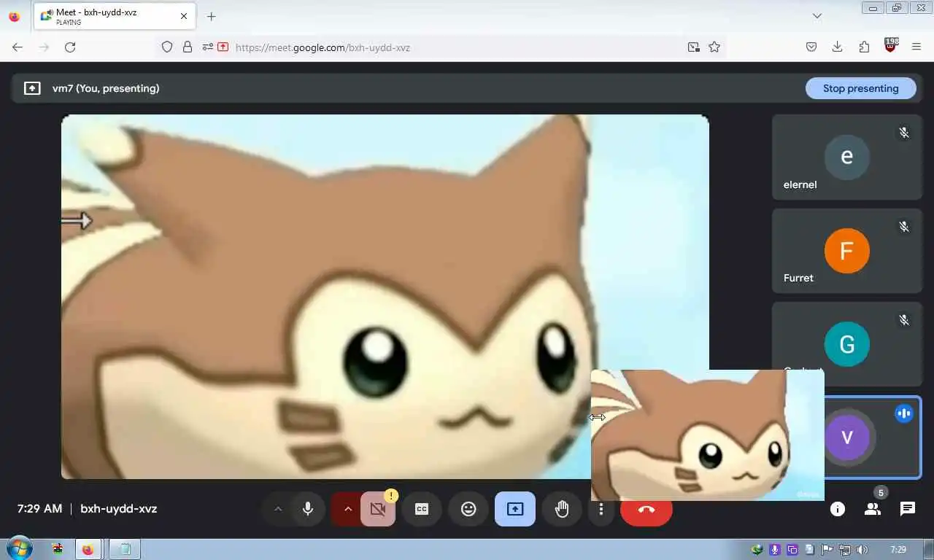The image size is (934, 560).
Task: Open meeting details info icon
Action: (x=838, y=509)
